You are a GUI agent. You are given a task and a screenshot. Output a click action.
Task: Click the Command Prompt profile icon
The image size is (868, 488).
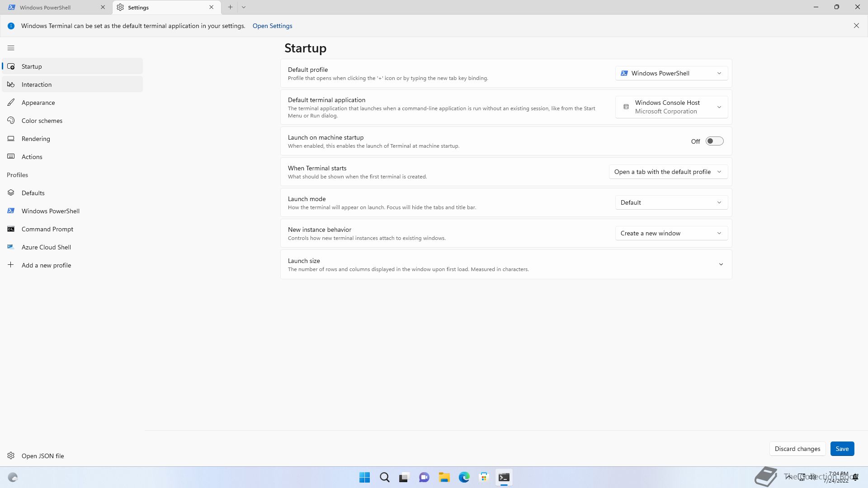coord(11,229)
